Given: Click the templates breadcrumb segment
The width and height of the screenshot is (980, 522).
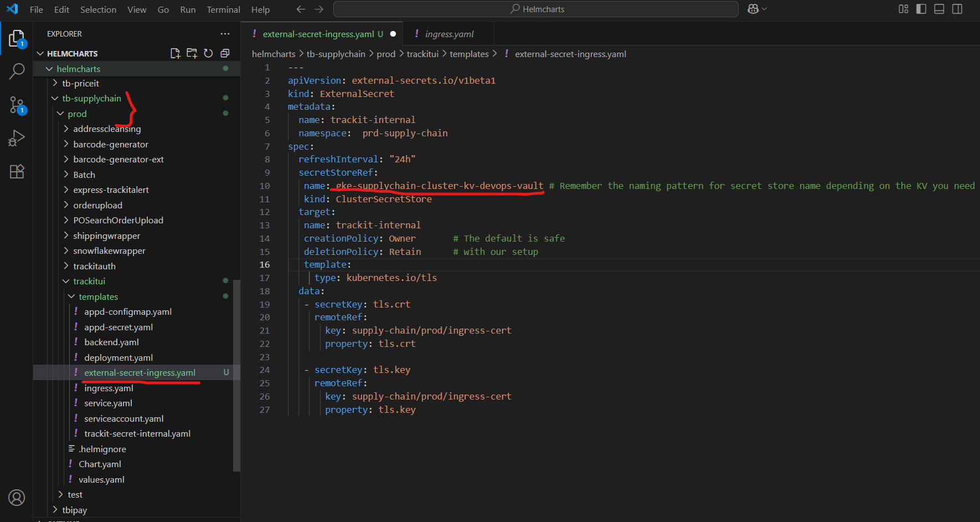Looking at the screenshot, I should click(x=469, y=54).
